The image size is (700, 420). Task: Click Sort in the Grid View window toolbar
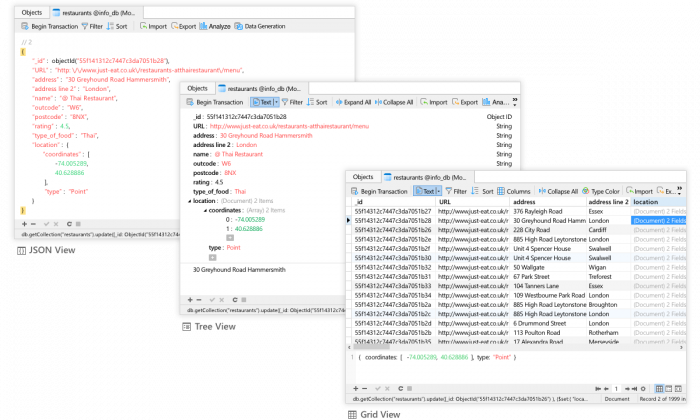pyautogui.click(x=482, y=191)
